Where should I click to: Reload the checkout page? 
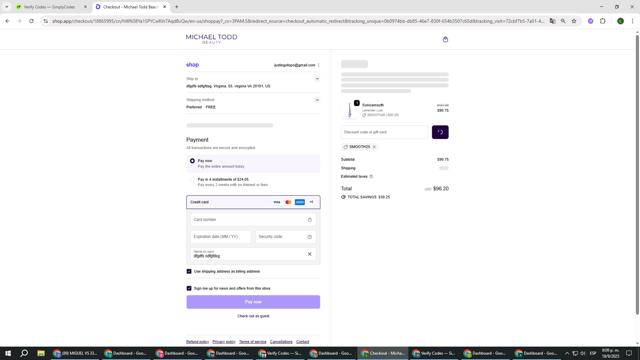(x=31, y=21)
